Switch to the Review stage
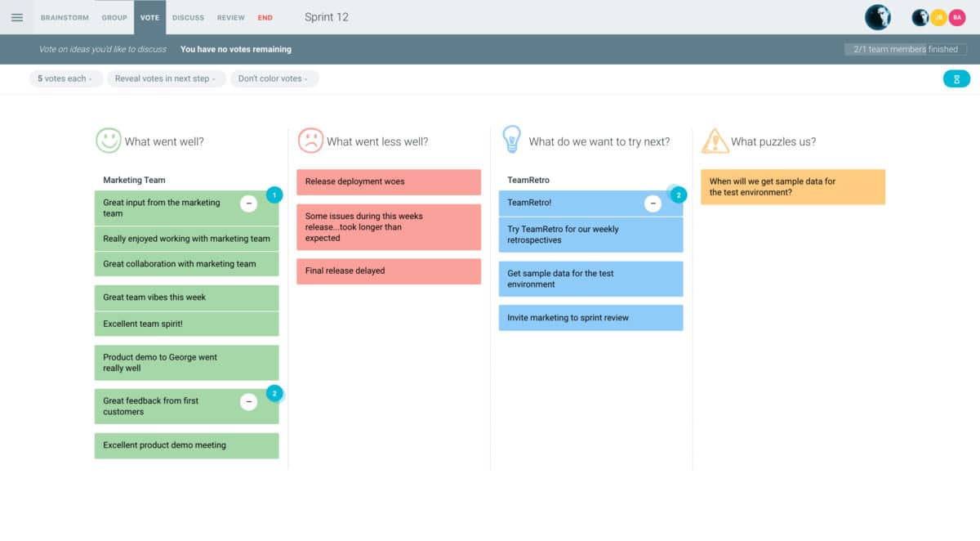Image resolution: width=980 pixels, height=541 pixels. [x=230, y=17]
